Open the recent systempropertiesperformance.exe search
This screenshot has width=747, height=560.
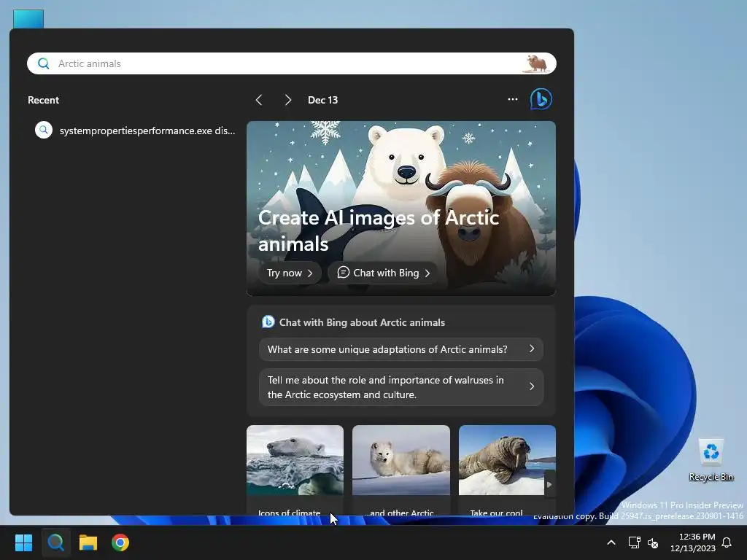135,131
